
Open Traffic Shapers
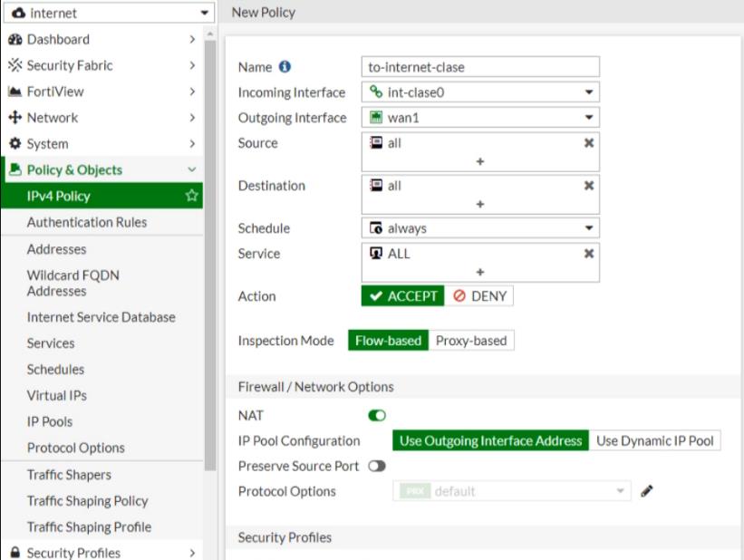(x=102, y=475)
